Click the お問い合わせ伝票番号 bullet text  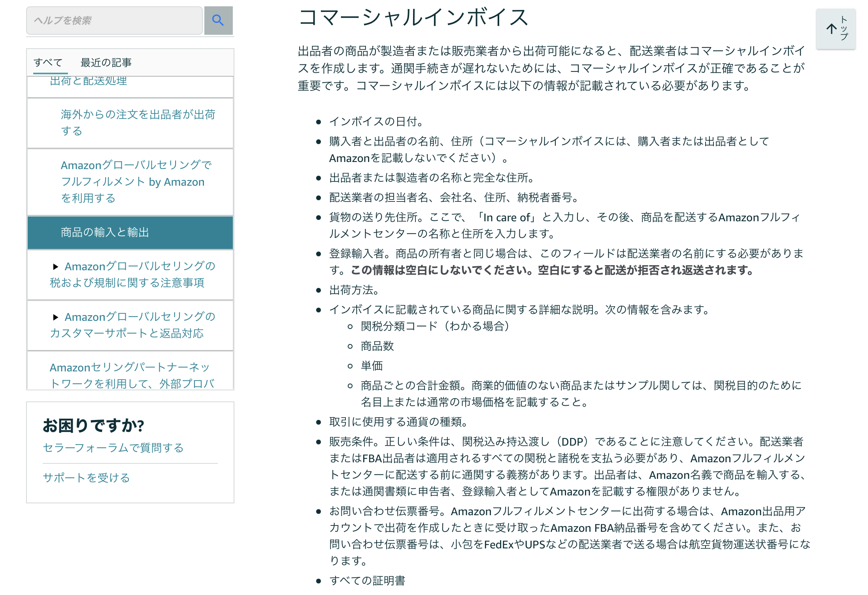[x=570, y=536]
